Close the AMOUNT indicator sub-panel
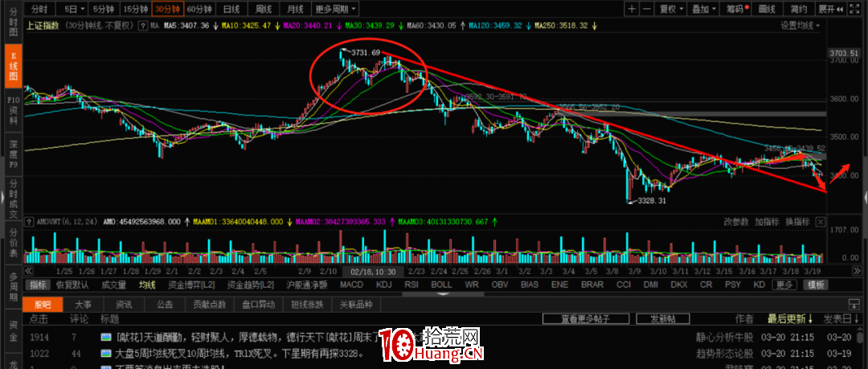The image size is (868, 369). (821, 222)
